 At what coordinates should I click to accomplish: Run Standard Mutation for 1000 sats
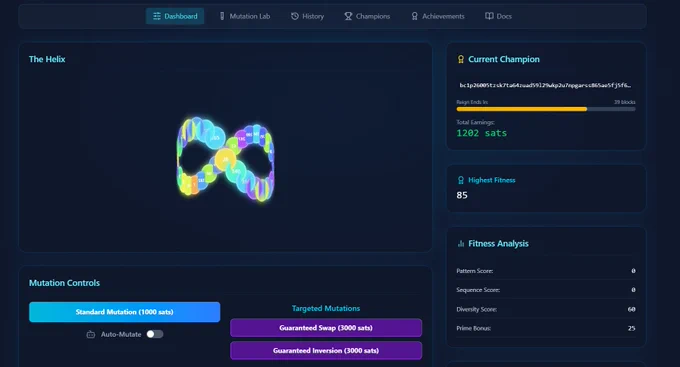[x=124, y=312]
